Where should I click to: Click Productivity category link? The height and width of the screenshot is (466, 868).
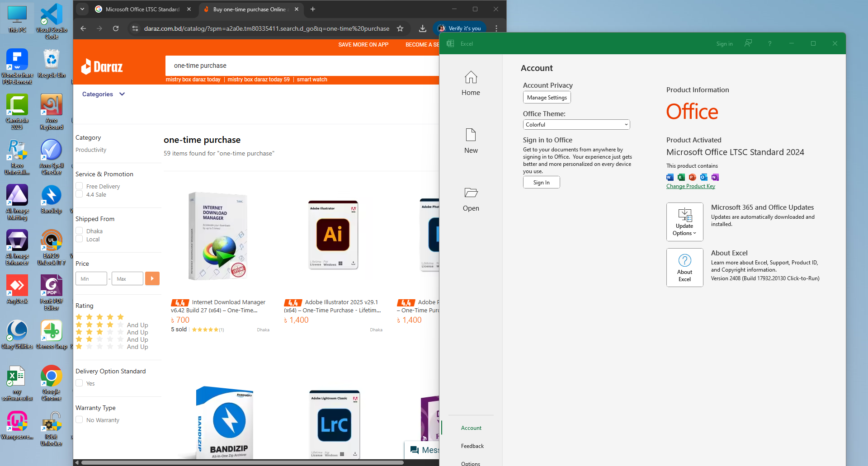pyautogui.click(x=91, y=150)
